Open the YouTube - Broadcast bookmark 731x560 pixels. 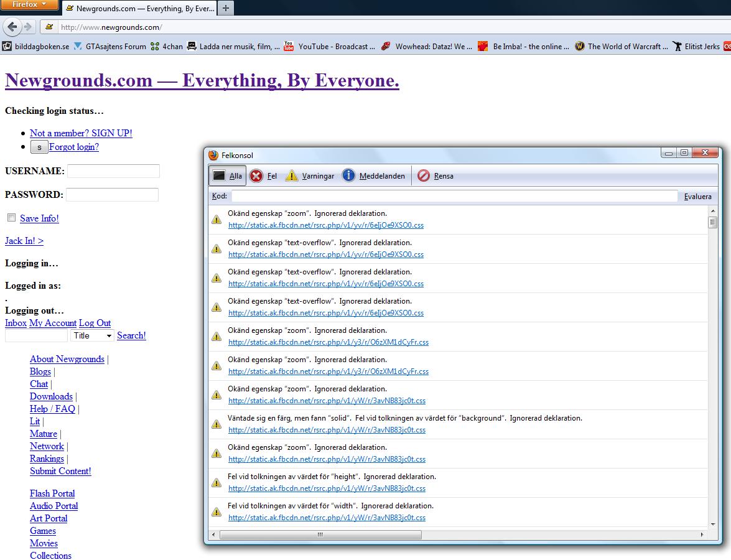(x=330, y=46)
